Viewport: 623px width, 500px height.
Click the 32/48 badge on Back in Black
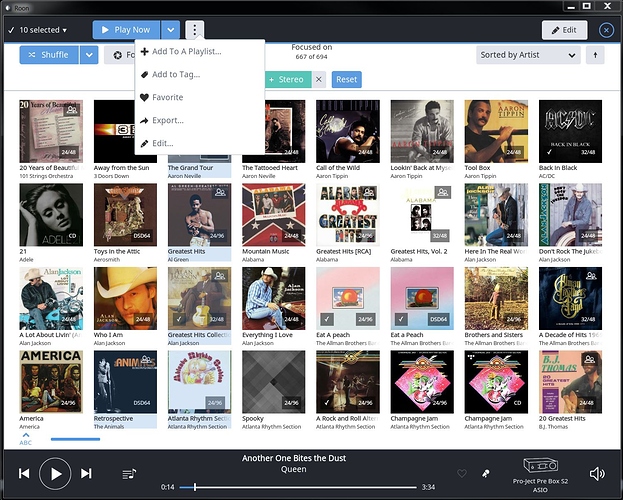(x=588, y=152)
